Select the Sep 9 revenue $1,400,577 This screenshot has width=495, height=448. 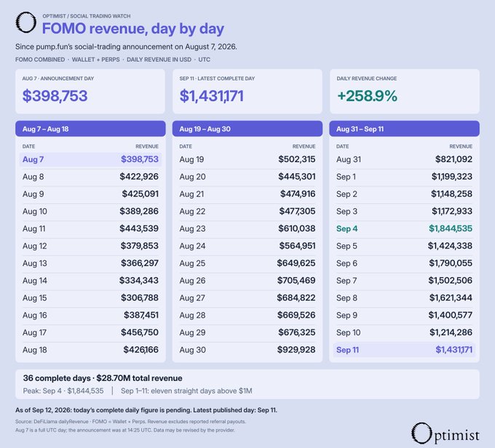click(450, 315)
